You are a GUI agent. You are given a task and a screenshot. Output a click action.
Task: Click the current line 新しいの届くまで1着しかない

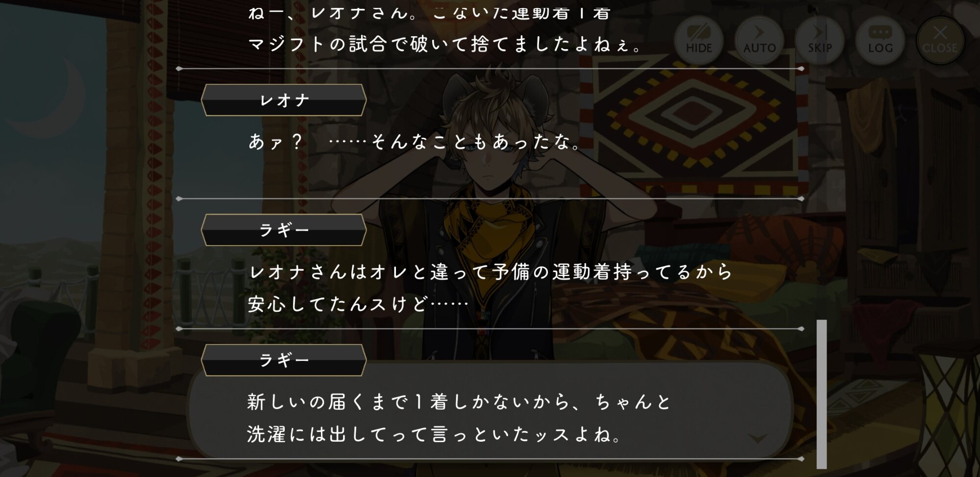click(459, 402)
